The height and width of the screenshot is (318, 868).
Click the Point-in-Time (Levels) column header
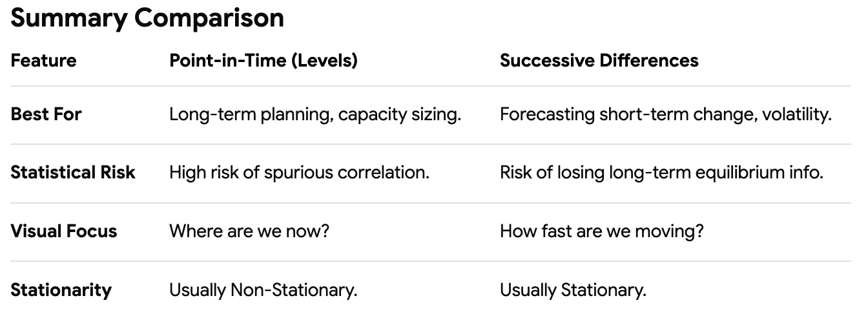pyautogui.click(x=263, y=61)
